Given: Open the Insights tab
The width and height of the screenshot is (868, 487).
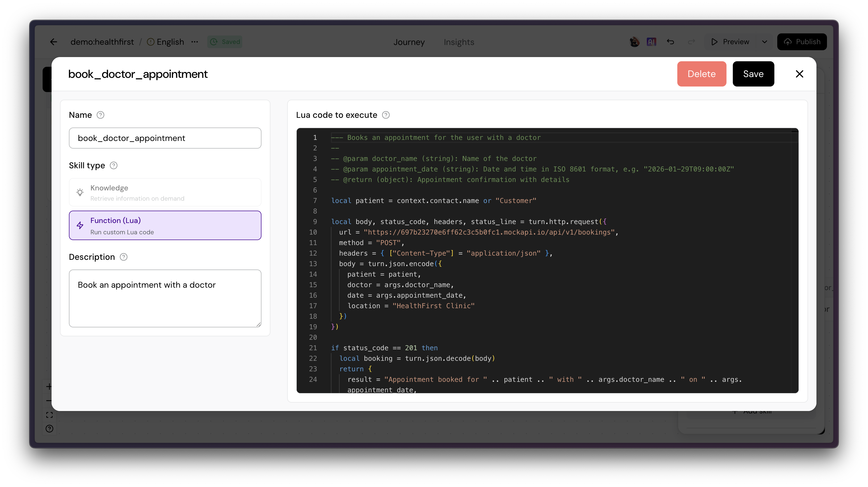Looking at the screenshot, I should click(459, 42).
